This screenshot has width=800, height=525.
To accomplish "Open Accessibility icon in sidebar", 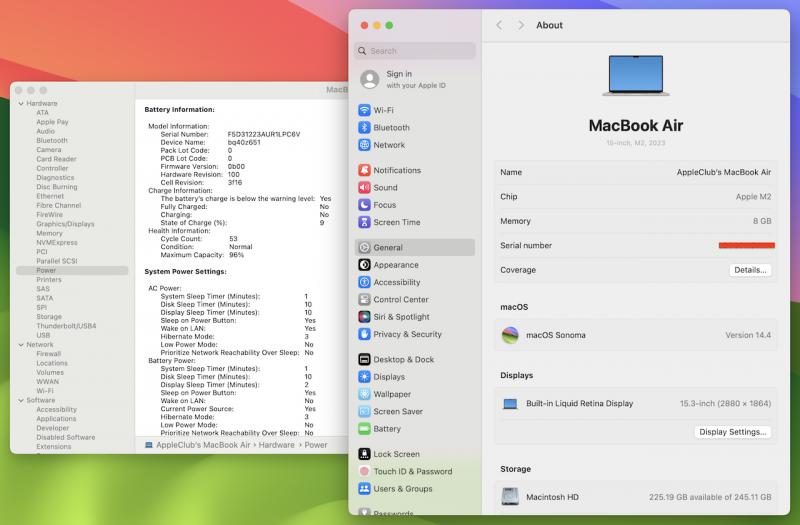I will pyautogui.click(x=364, y=282).
